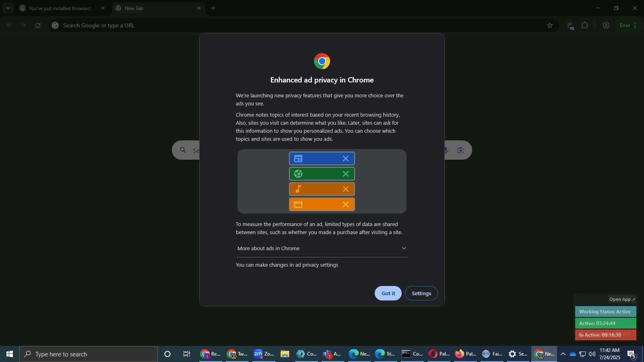Open the network tray icon
Viewport: 644px width, 362px height.
(x=582, y=354)
